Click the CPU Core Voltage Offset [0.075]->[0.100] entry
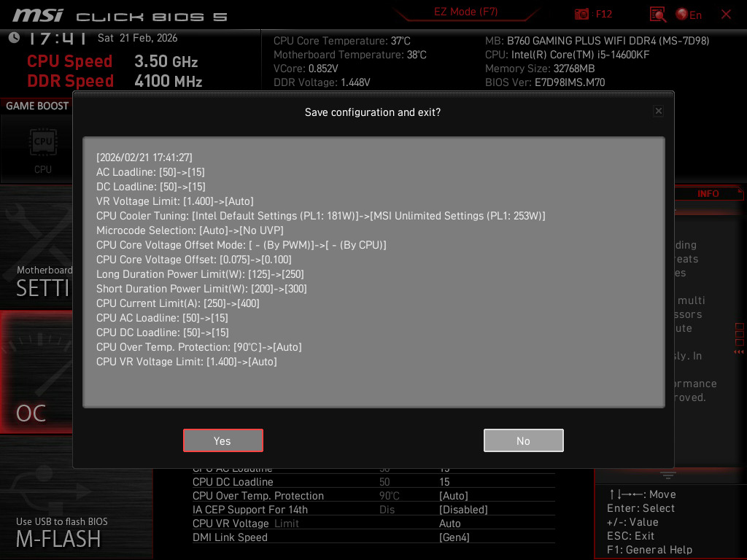The width and height of the screenshot is (747, 560). tap(194, 260)
